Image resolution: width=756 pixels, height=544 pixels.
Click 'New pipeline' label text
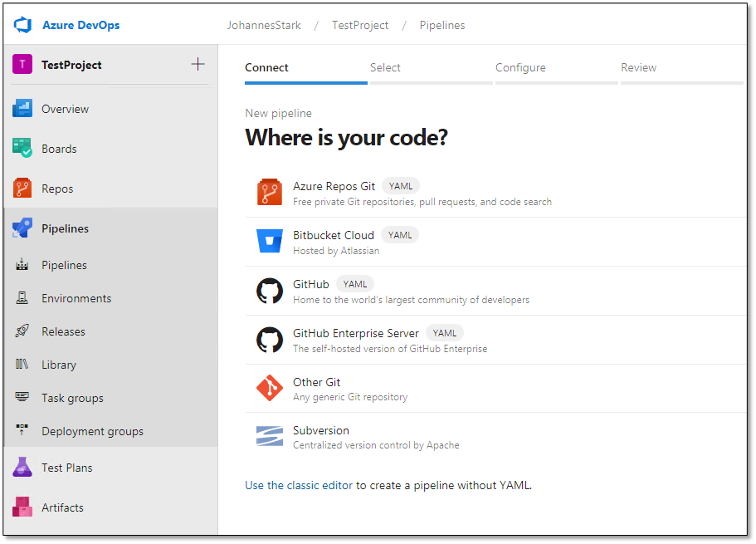point(278,113)
